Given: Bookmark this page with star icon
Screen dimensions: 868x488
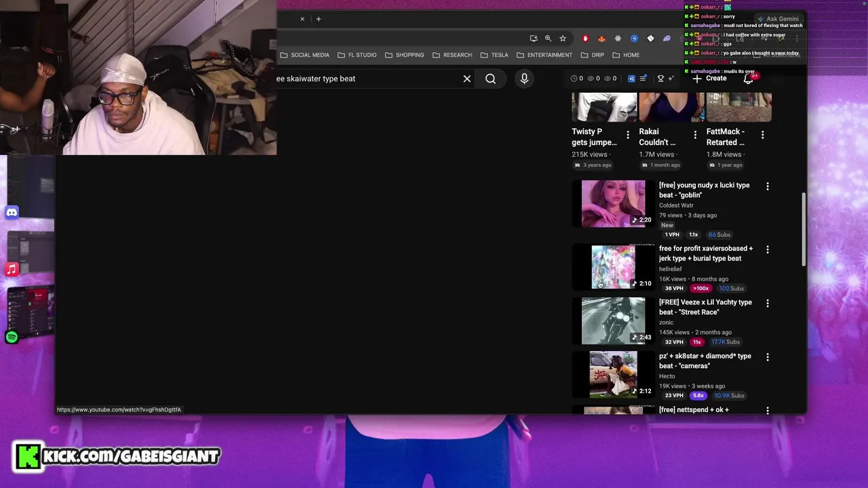Looking at the screenshot, I should [563, 39].
